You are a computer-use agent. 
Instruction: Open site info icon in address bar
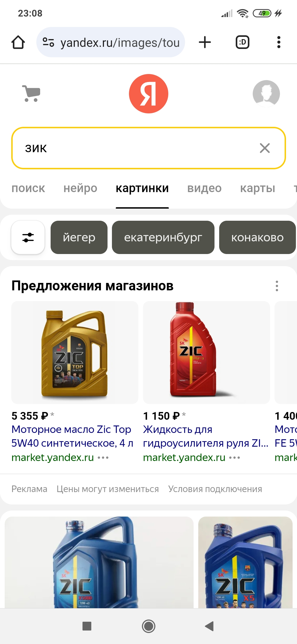(x=48, y=42)
